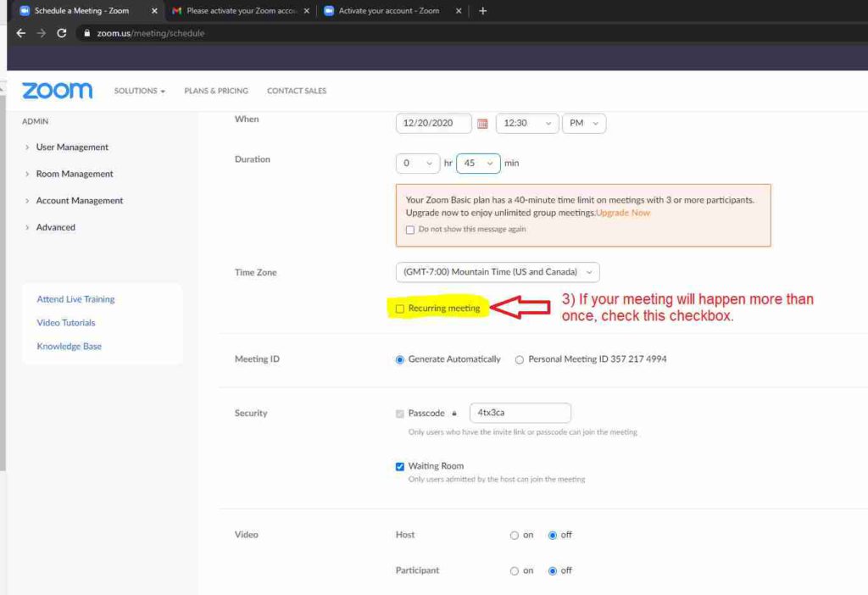Open the Solutions menu

[140, 91]
